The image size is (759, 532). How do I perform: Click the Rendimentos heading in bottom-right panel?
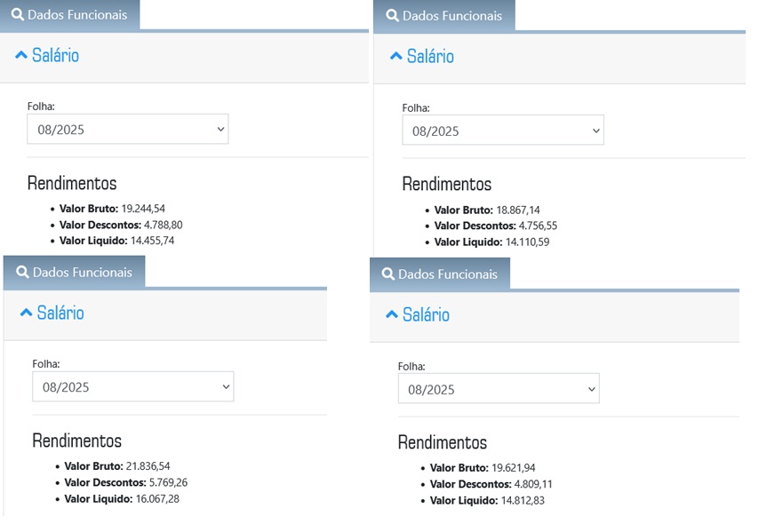coord(443,442)
